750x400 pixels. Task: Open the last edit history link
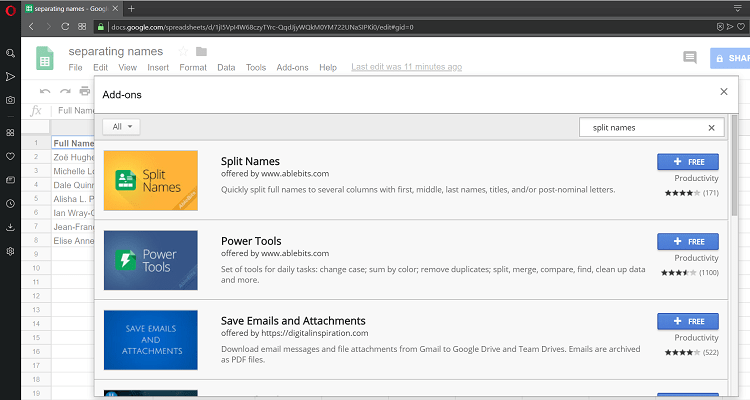point(406,68)
